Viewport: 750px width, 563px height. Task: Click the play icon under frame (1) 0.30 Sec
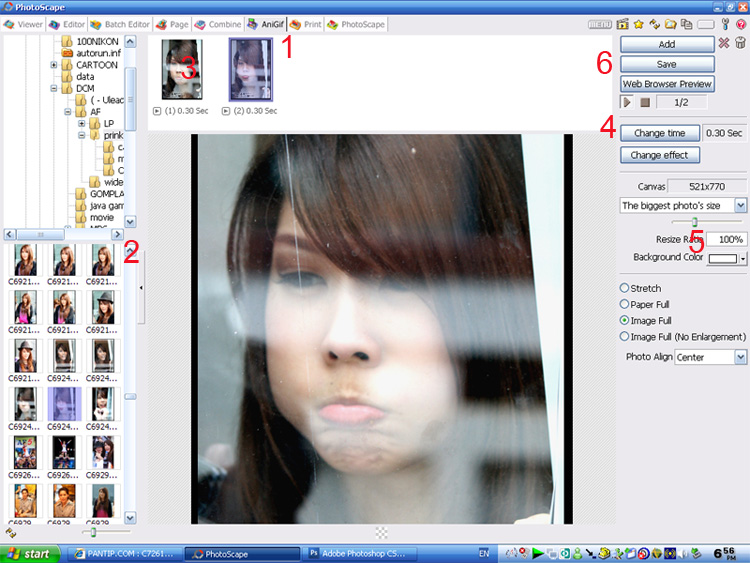click(156, 111)
